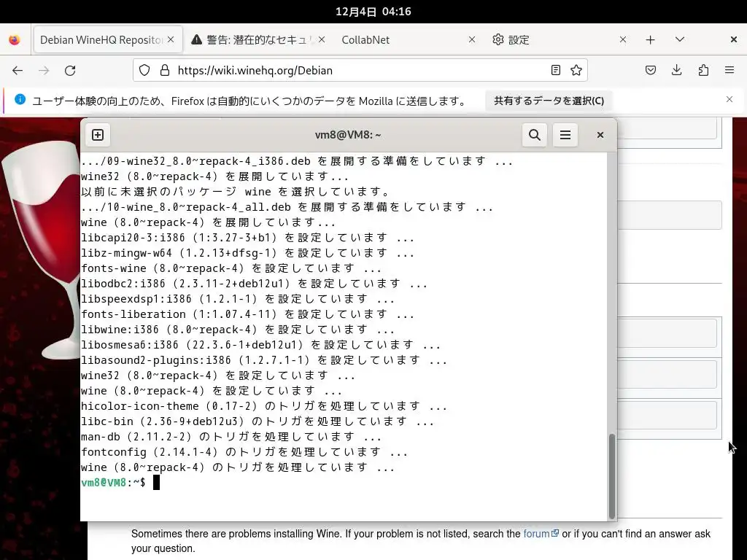
Task: Close the security warning tab
Action: point(322,39)
